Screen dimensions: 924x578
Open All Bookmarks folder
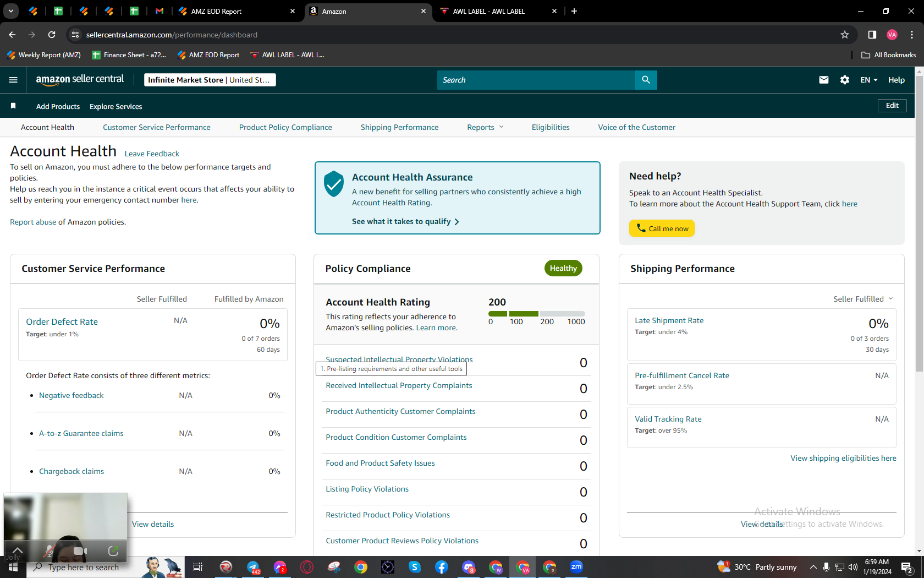[x=889, y=54]
